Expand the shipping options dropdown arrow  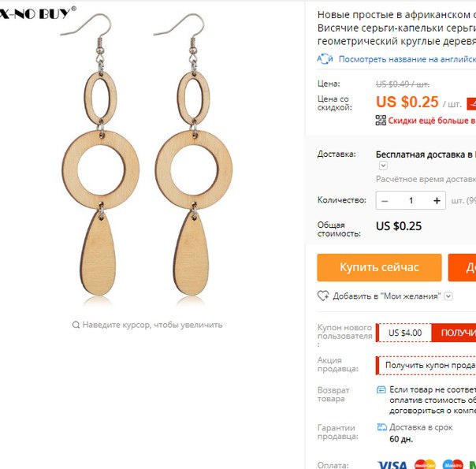(383, 166)
